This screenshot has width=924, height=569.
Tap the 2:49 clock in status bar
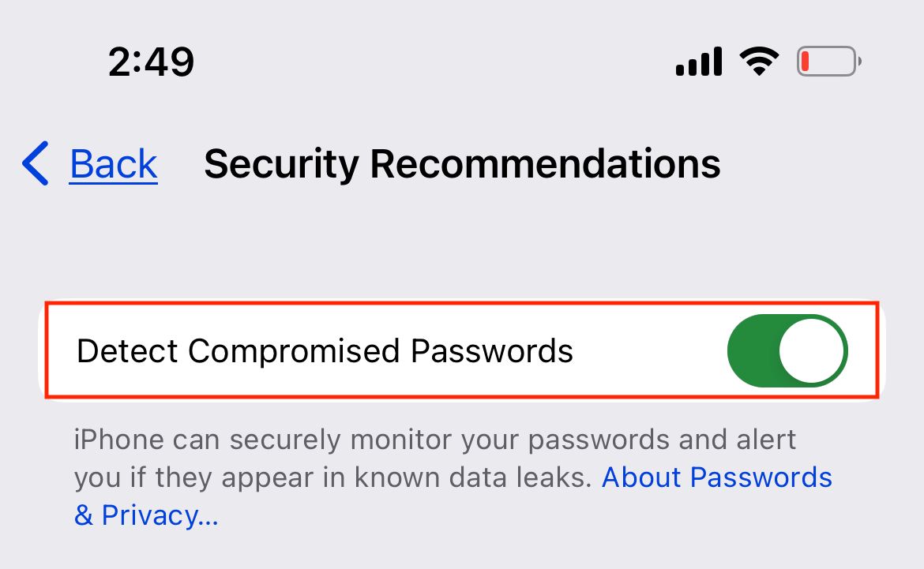pyautogui.click(x=151, y=62)
